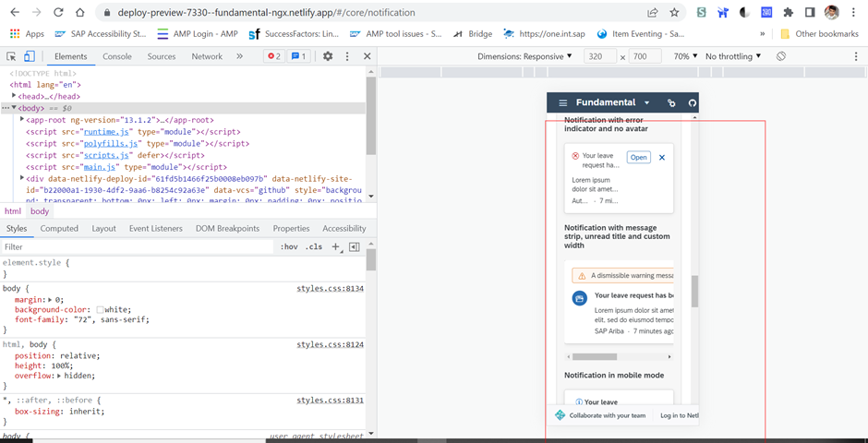Open the No throttling dropdown
868x443 pixels.
[733, 56]
